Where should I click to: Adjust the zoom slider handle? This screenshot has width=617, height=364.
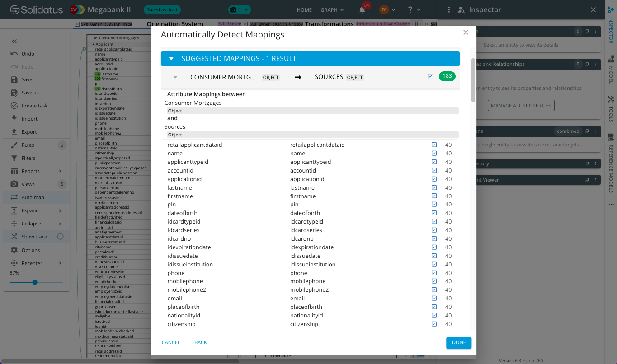pyautogui.click(x=35, y=282)
